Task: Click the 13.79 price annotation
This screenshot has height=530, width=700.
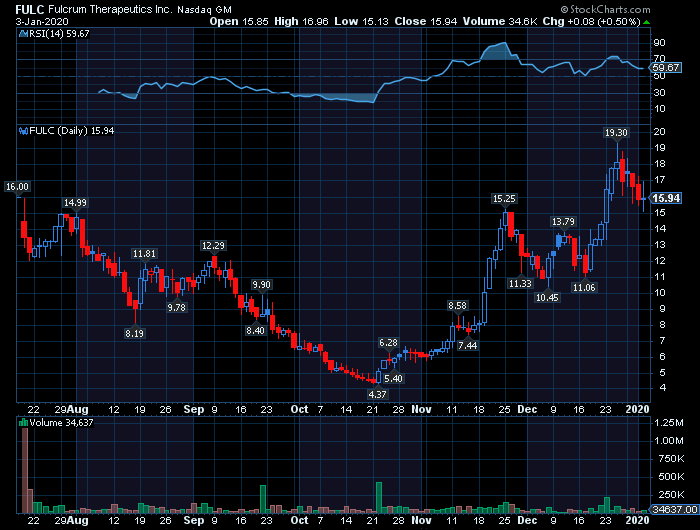Action: tap(563, 221)
